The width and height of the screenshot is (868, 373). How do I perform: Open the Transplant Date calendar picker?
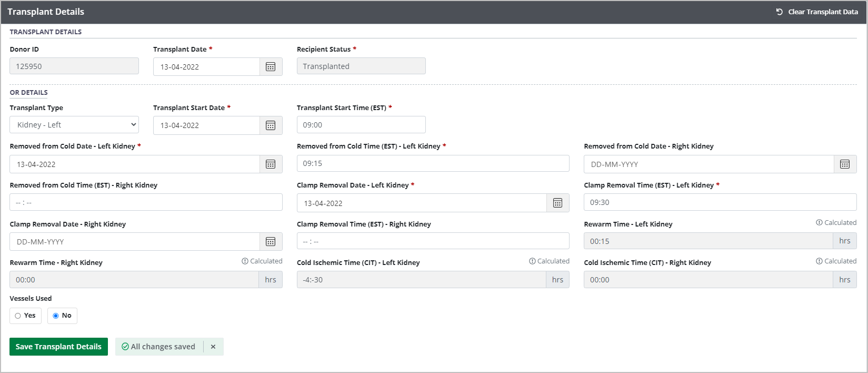click(x=271, y=67)
